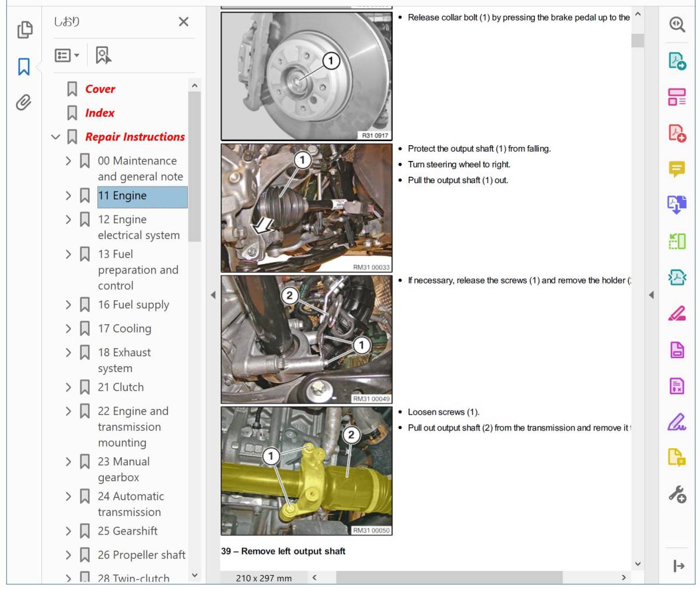
Task: Click the 210 x 297 mm page size
Action: tap(264, 578)
